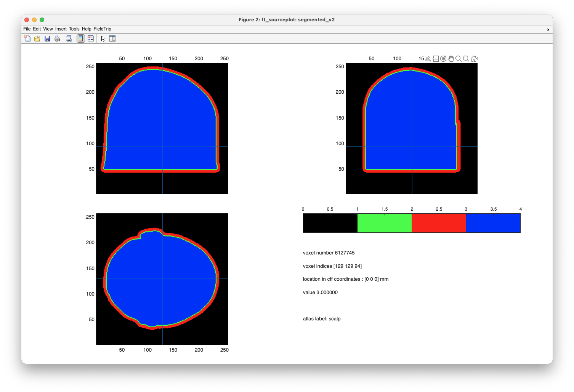Click the green segment of the colorbar
Screen dimensions: 574x392
coord(384,223)
